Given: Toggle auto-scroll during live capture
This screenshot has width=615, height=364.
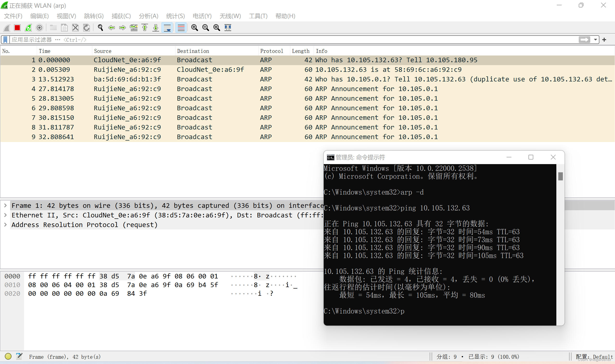Looking at the screenshot, I should [167, 28].
